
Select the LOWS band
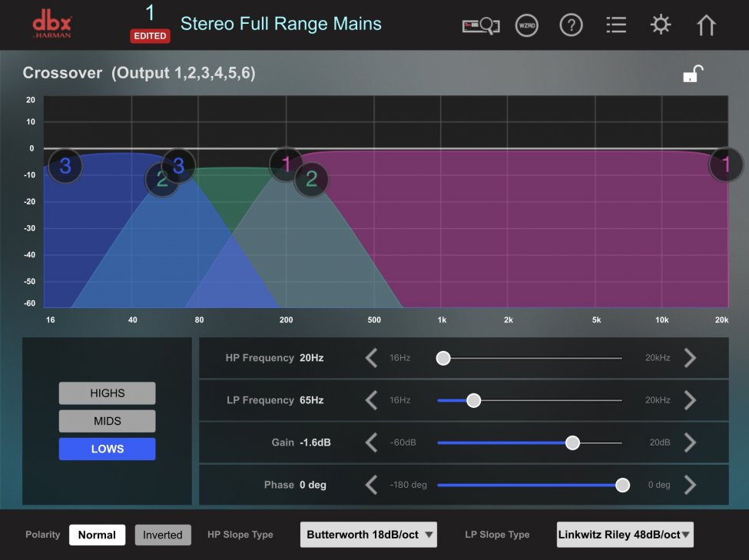107,449
